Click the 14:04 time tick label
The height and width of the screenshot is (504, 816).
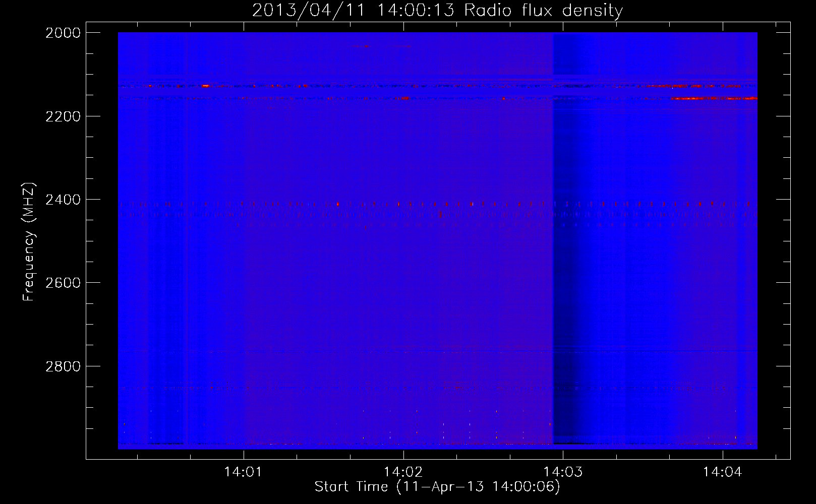click(x=723, y=472)
